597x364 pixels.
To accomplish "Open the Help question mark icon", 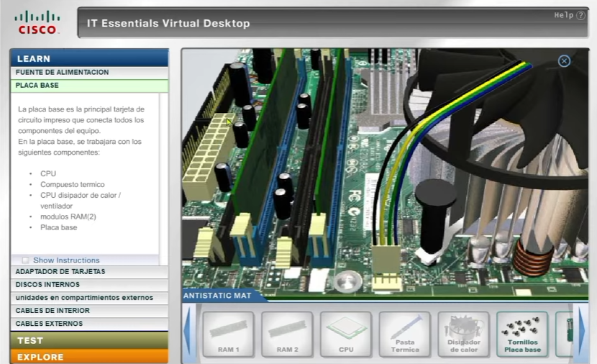I will pos(580,15).
